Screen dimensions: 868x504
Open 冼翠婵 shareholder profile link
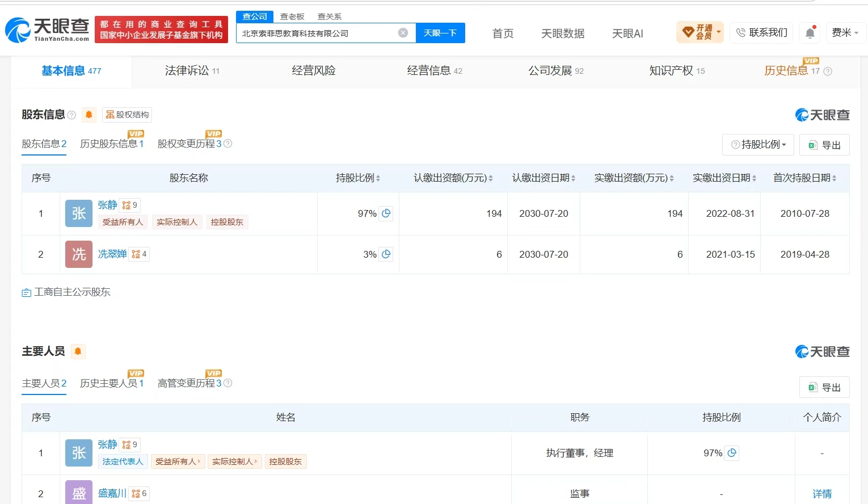tap(112, 254)
